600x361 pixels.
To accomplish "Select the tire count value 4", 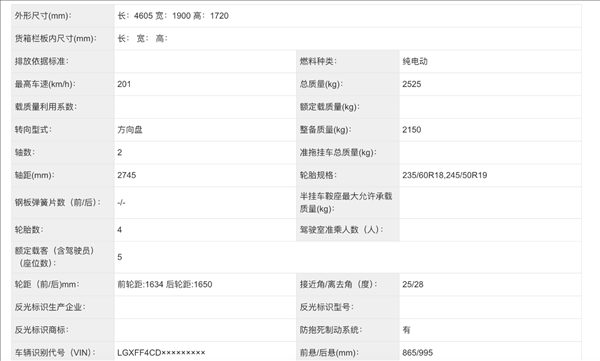I will pos(120,230).
